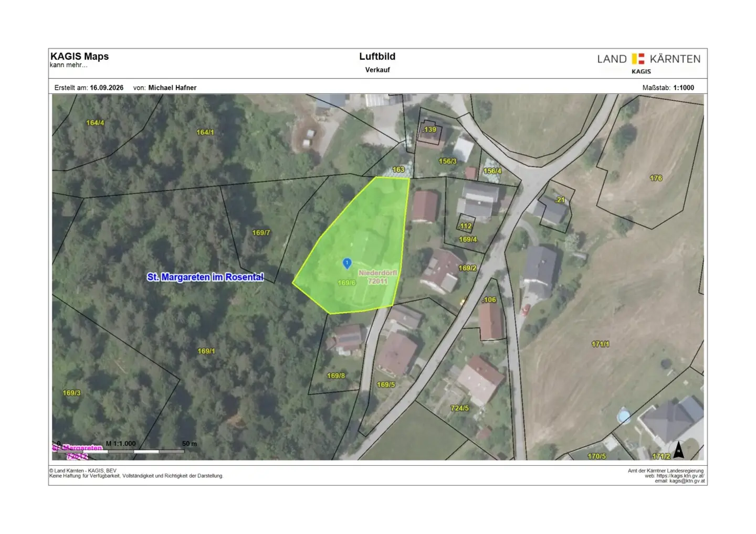Click parcel label 171/1
Image resolution: width=756 pixels, height=534 pixels.
(601, 344)
